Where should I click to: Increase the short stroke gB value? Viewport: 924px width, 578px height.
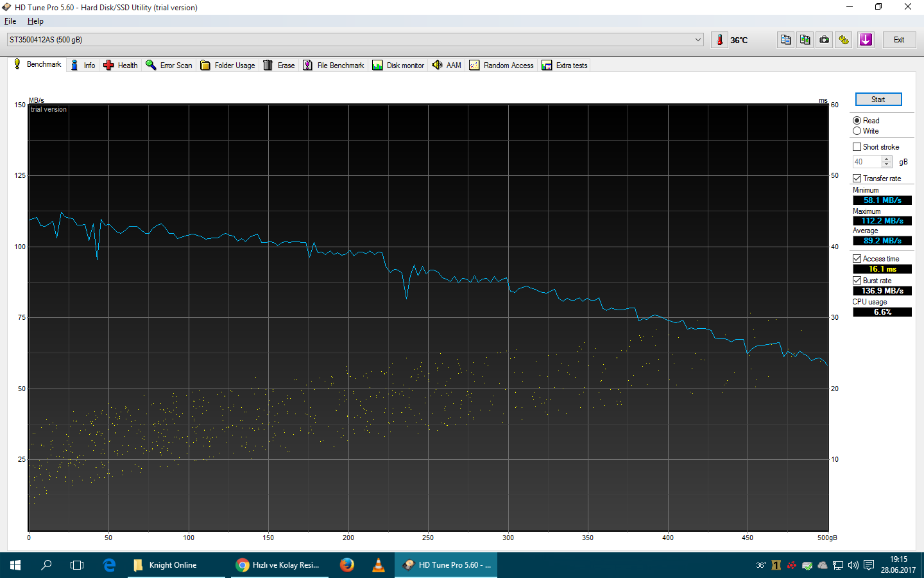(887, 159)
